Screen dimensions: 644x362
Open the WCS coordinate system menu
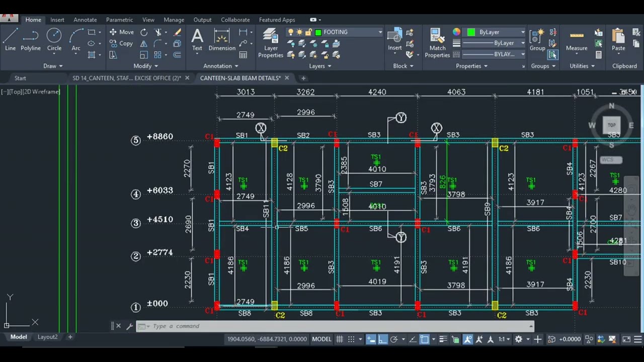[x=611, y=160]
